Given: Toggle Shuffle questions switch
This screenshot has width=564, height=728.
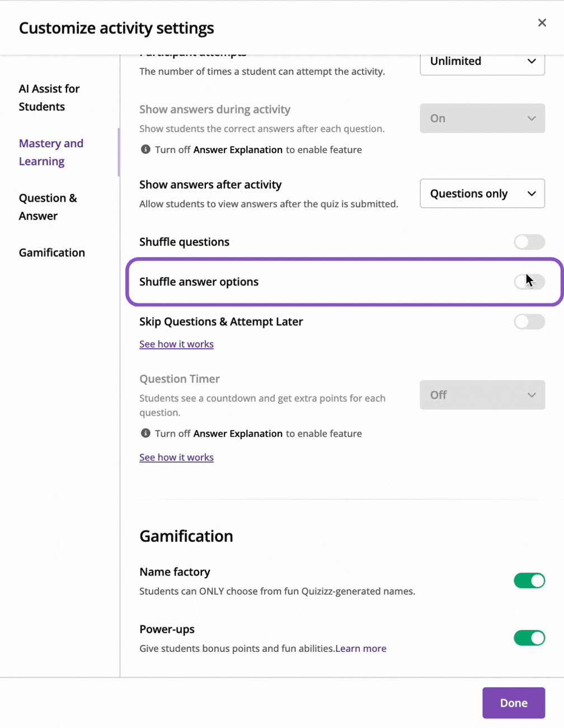Looking at the screenshot, I should (529, 242).
